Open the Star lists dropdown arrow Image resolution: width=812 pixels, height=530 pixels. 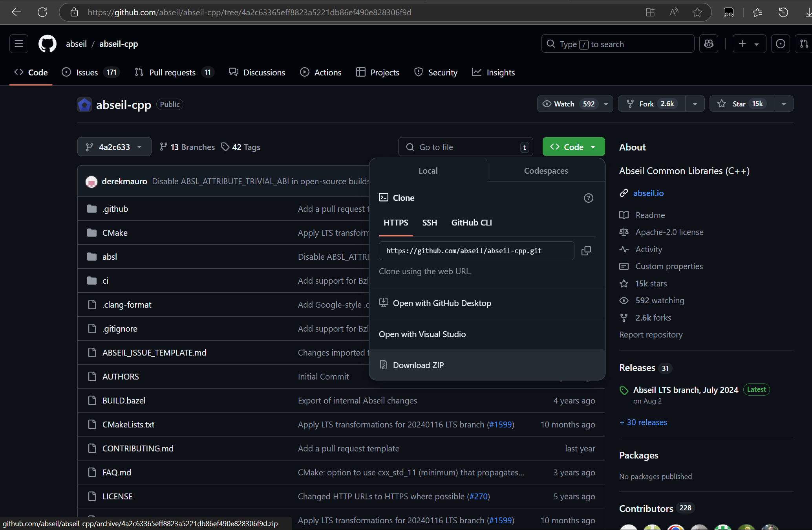[x=783, y=104]
